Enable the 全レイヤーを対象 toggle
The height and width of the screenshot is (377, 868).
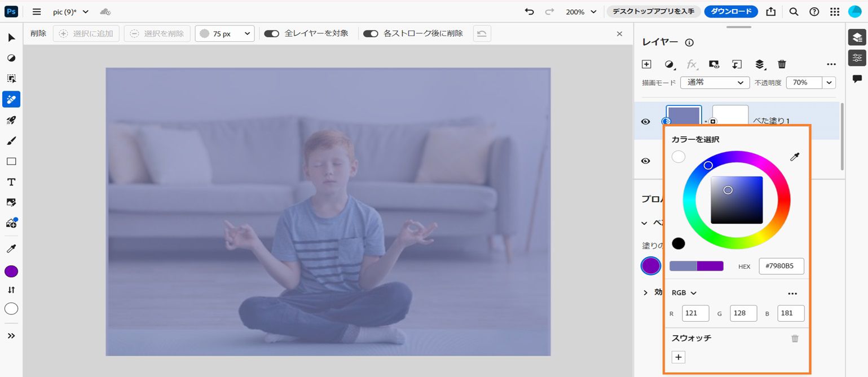(271, 33)
